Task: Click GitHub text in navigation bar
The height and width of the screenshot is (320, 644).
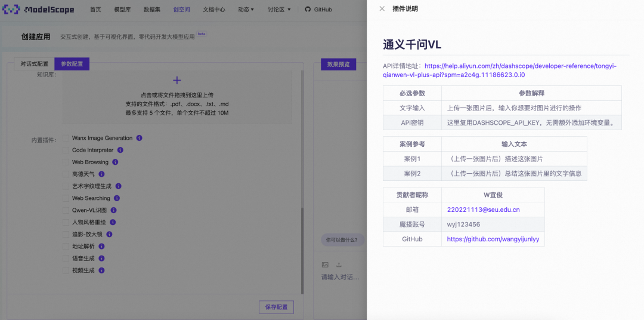Action: [x=323, y=10]
